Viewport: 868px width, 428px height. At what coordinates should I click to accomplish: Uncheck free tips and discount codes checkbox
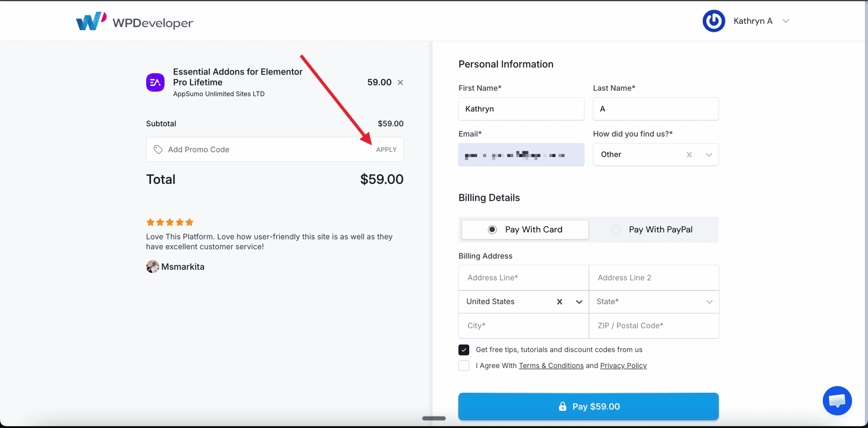[x=464, y=350]
